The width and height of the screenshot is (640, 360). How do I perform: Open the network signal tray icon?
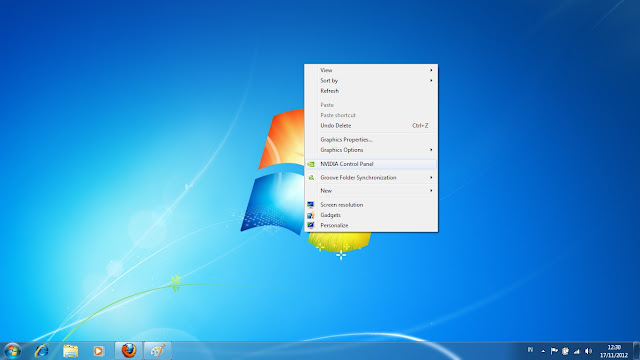pos(577,351)
